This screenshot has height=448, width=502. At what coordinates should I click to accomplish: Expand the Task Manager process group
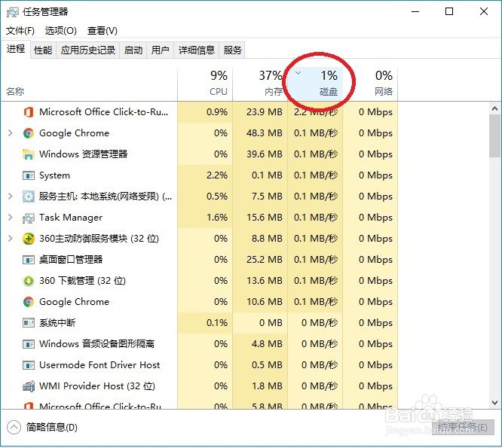(x=11, y=218)
